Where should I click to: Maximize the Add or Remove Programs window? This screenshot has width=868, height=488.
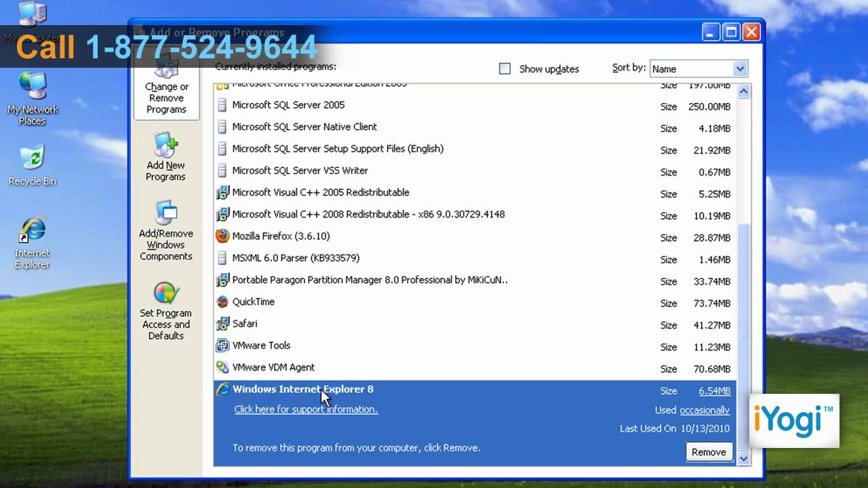tap(731, 33)
